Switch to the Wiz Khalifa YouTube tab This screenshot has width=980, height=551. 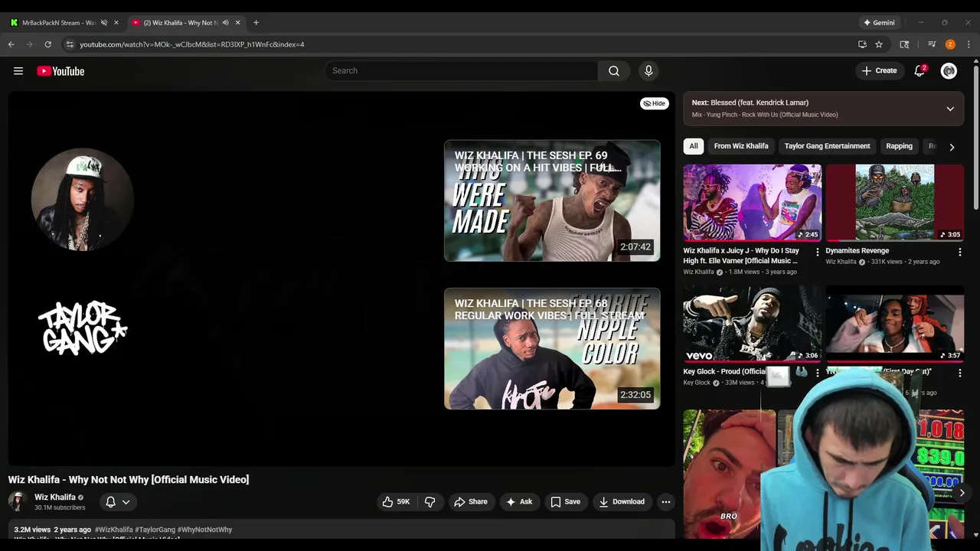(x=180, y=22)
